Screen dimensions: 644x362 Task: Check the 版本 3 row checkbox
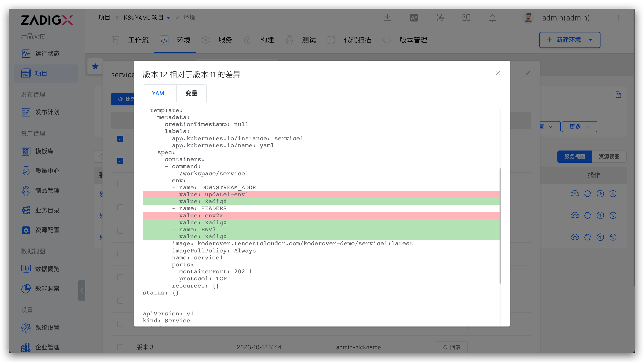(x=120, y=347)
